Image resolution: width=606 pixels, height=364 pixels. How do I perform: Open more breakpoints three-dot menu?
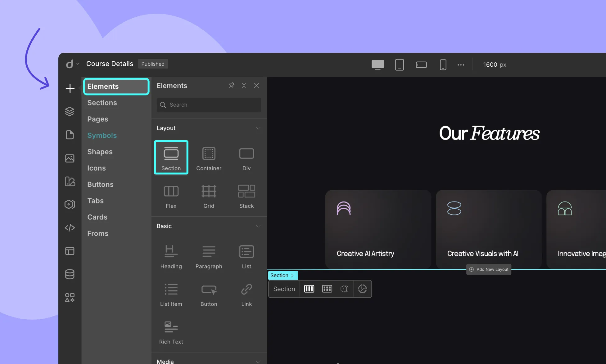tap(461, 65)
